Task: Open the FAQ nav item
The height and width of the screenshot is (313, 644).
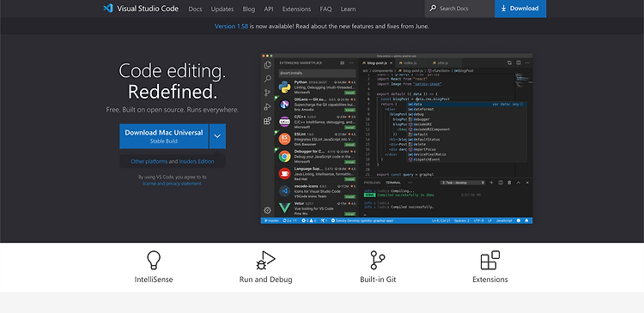Action: (325, 9)
